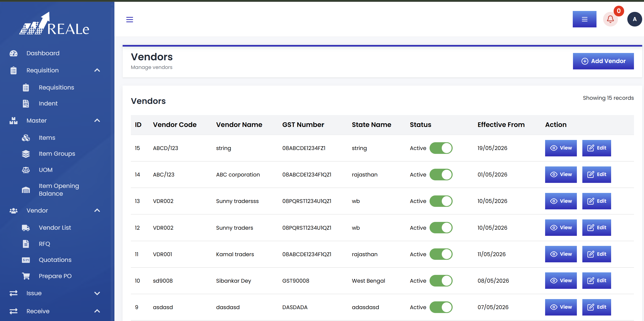Click the Issue exchange arrows icon
The height and width of the screenshot is (321, 644).
pos(13,293)
